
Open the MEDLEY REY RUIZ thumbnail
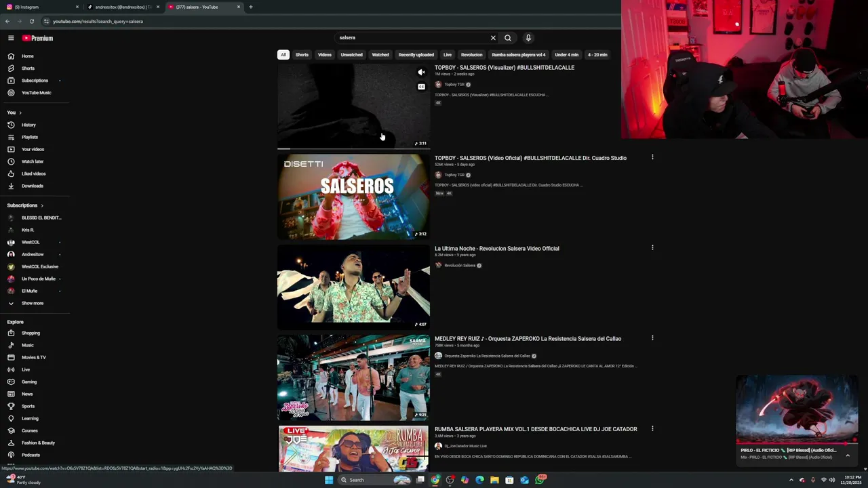(353, 378)
